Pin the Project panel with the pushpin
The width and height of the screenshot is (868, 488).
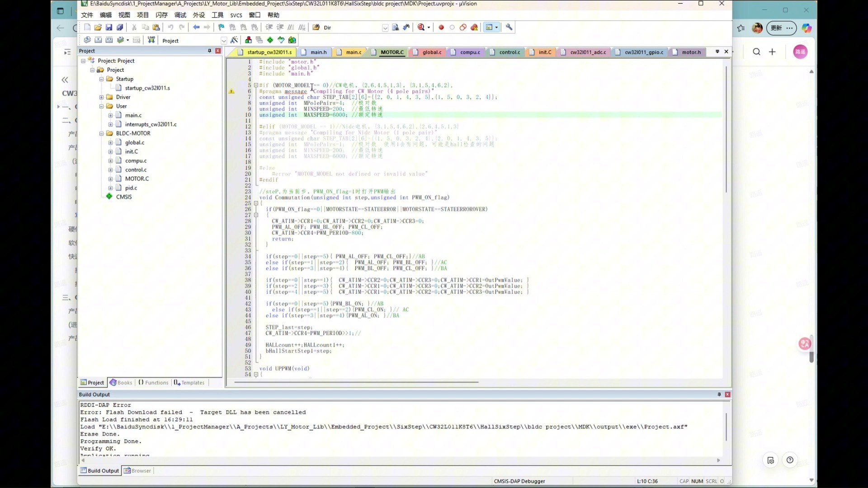coord(209,51)
